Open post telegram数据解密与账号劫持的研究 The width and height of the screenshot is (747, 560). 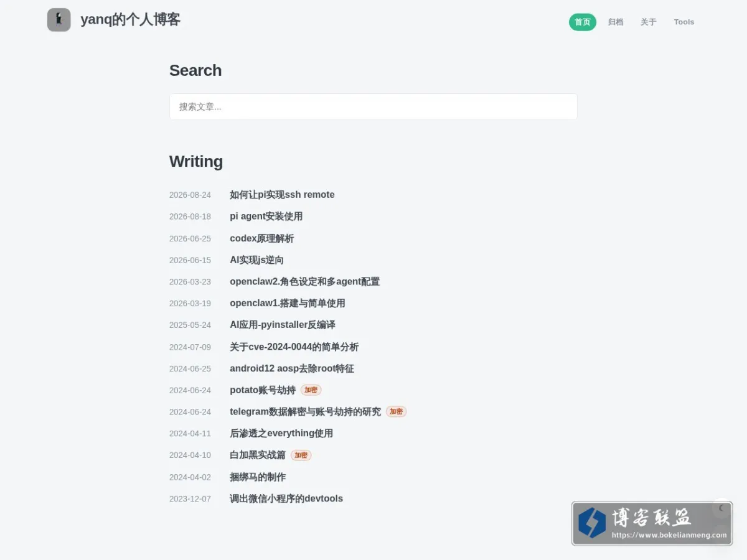tap(306, 412)
